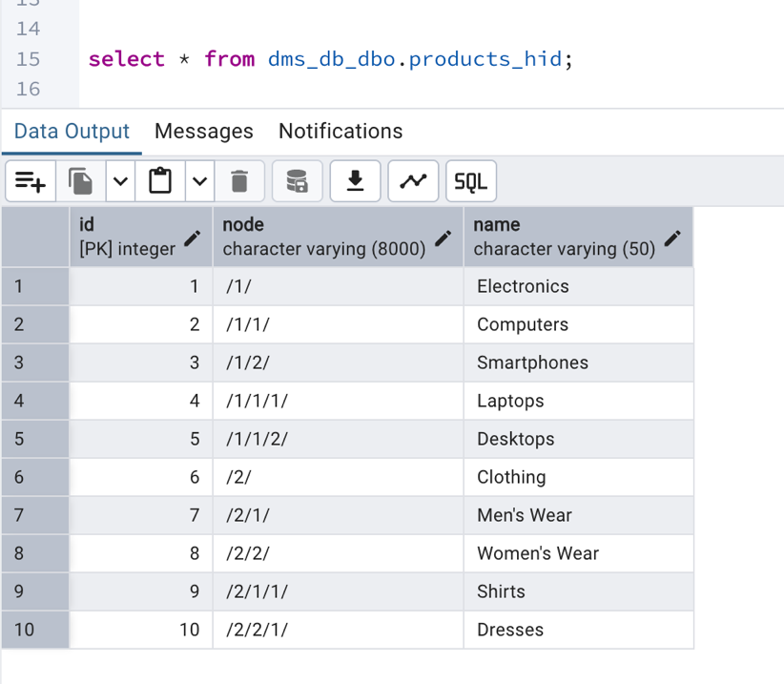Click the select-all corner cell of grid
784x684 pixels.
pyautogui.click(x=35, y=238)
